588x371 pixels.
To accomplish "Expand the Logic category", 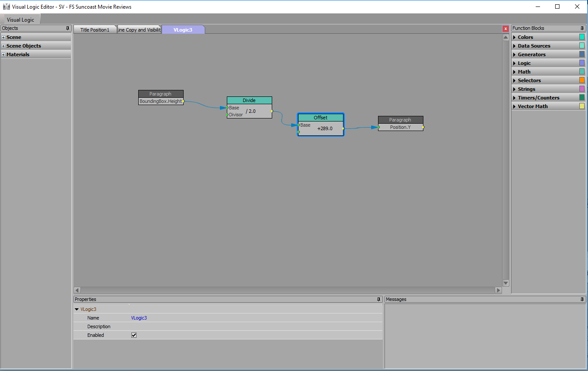I will coord(515,63).
